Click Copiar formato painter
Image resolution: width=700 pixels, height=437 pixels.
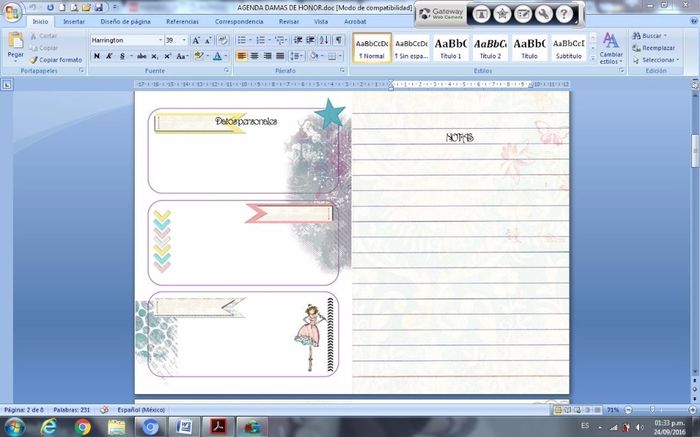point(56,60)
